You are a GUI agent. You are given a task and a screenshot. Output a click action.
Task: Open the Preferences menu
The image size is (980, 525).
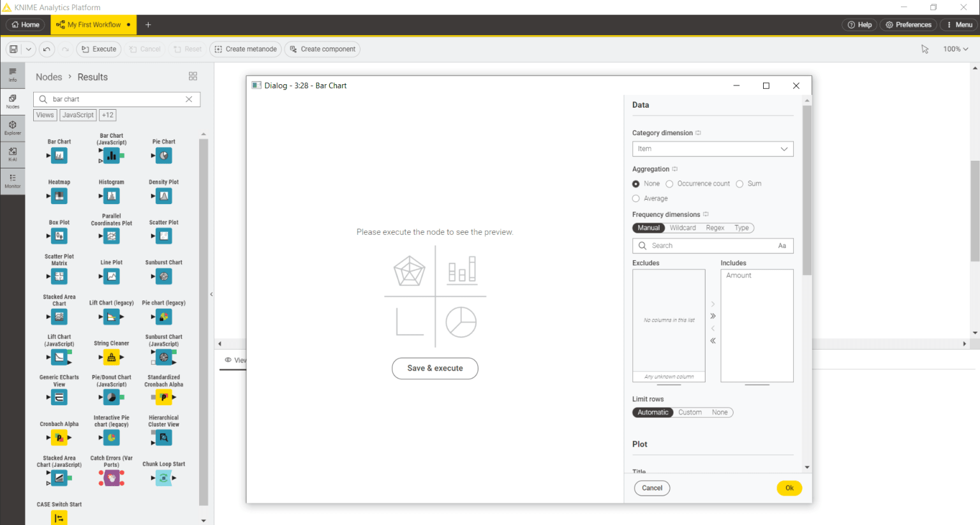click(909, 25)
